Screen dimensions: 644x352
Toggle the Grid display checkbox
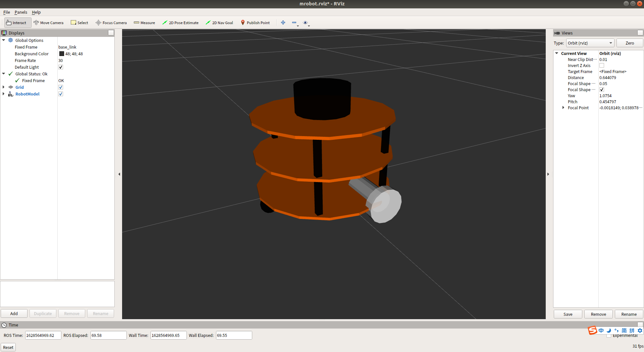point(61,87)
